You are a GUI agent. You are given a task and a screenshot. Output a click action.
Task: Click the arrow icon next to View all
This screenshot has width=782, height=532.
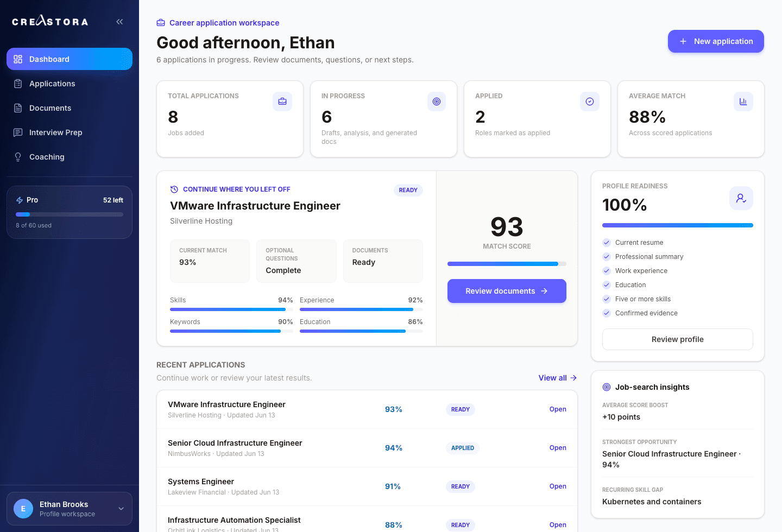pos(573,378)
